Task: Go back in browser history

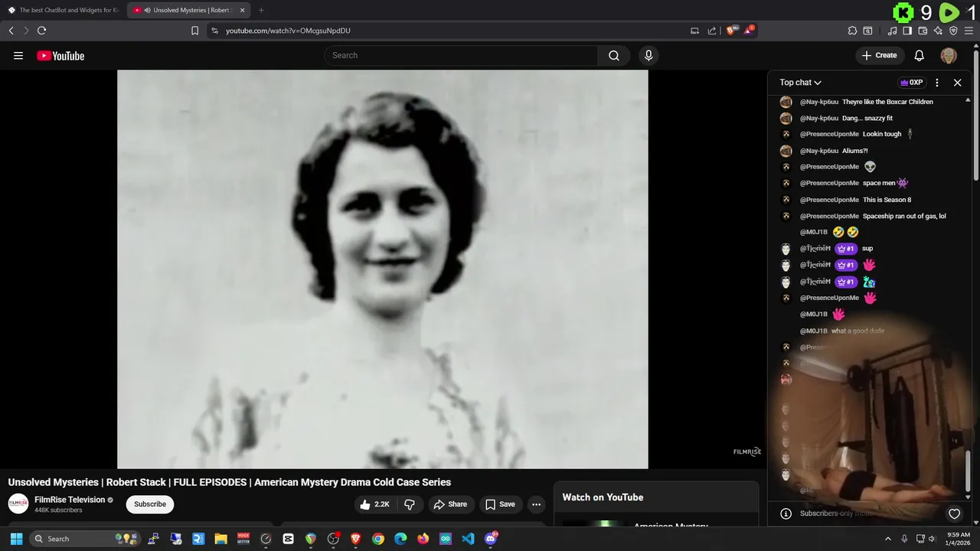Action: pos(11,31)
